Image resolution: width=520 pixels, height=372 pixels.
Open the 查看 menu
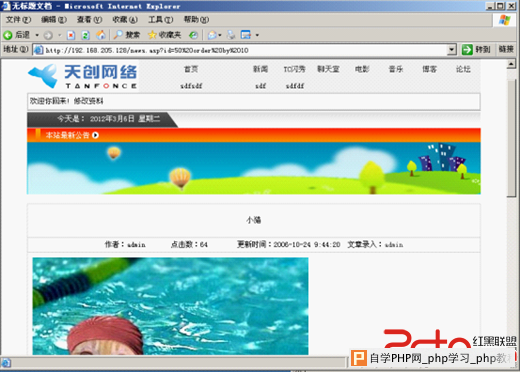tap(89, 20)
